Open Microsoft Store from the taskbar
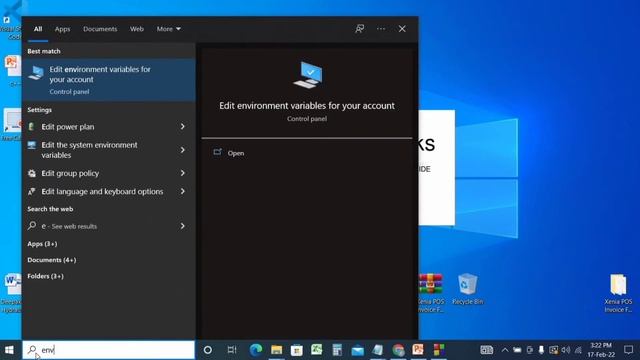 297,350
